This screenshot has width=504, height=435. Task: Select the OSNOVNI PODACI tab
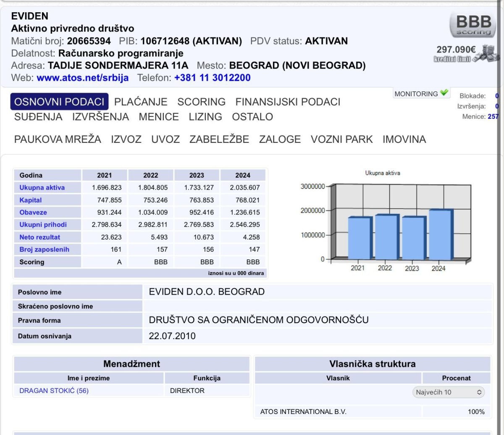[x=59, y=102]
